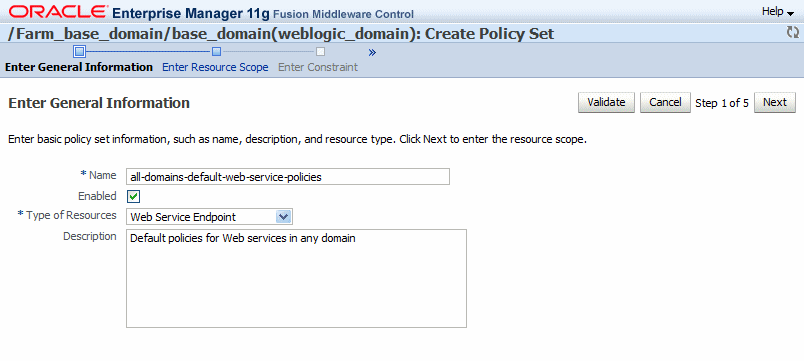Viewport: 804px width, 361px height.
Task: Click the Enter Resource Scope step marker
Action: point(216,51)
